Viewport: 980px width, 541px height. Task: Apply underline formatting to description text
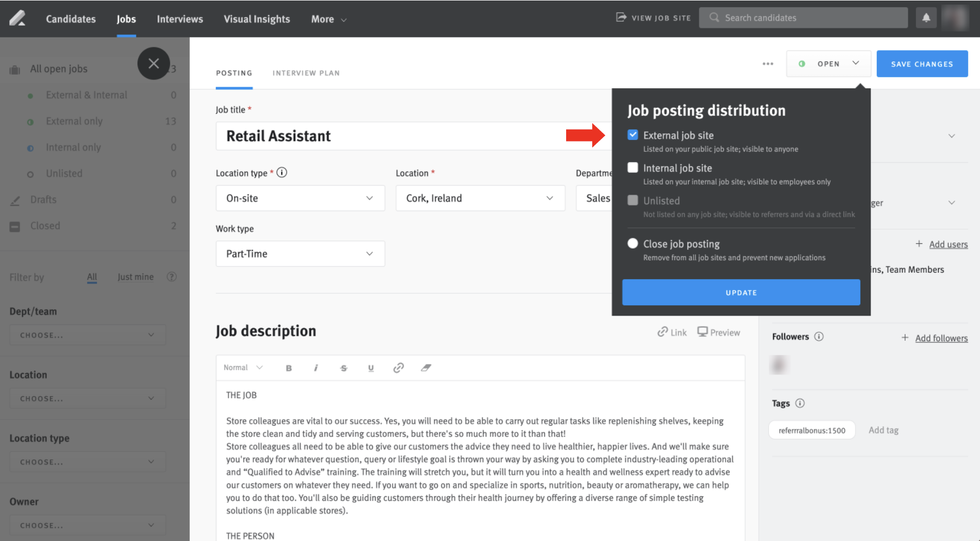pyautogui.click(x=371, y=367)
